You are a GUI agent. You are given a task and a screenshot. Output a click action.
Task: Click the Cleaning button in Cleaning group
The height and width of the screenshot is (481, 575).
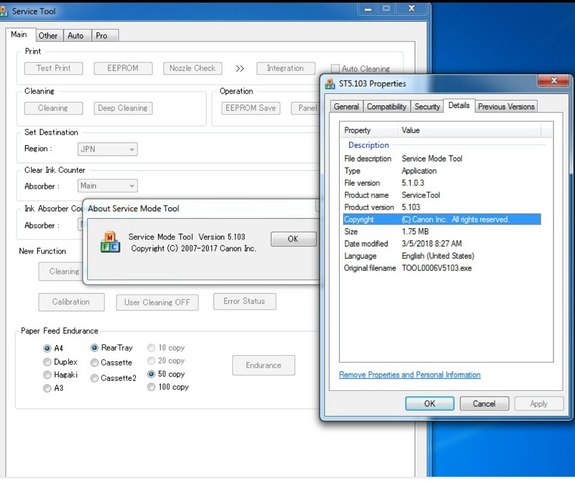tap(54, 108)
